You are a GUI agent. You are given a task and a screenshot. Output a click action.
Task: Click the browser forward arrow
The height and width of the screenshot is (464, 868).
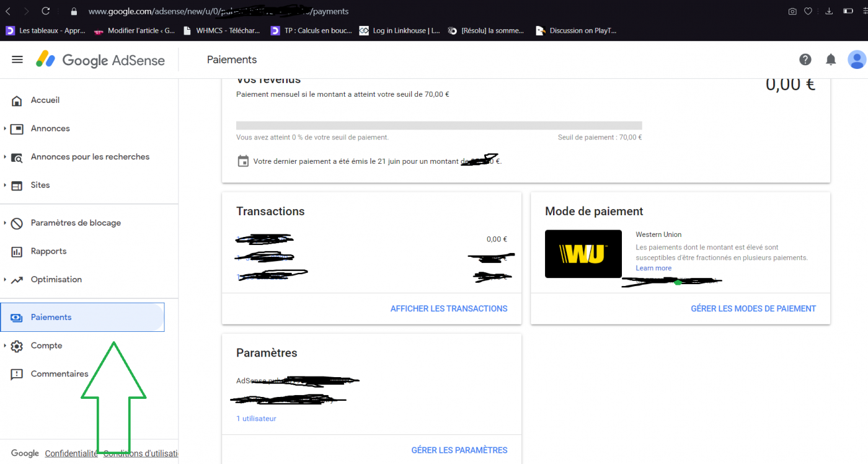point(26,11)
